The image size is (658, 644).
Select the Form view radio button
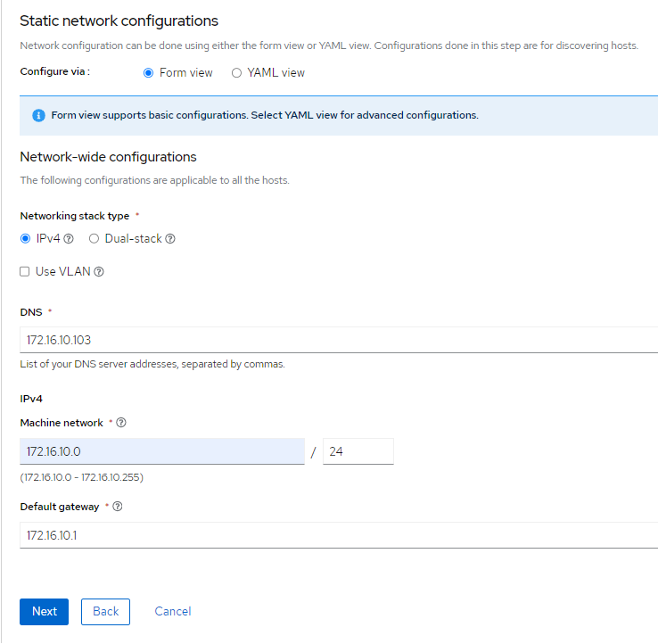(x=148, y=73)
